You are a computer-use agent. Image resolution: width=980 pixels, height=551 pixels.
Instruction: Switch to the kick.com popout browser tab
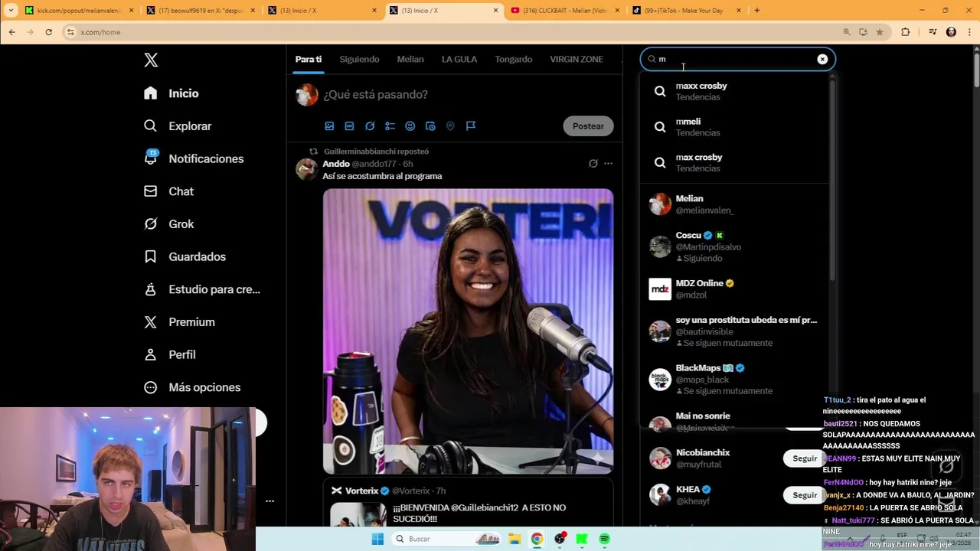(x=80, y=11)
